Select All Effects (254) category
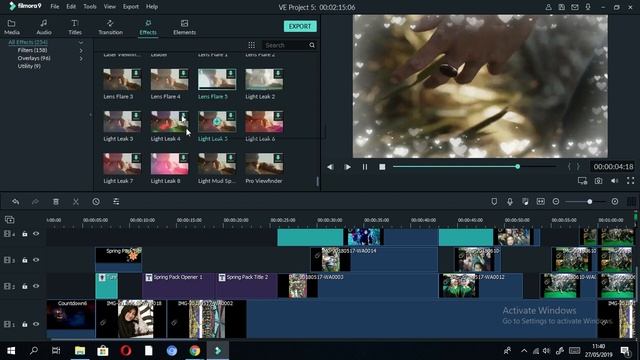Image resolution: width=640 pixels, height=360 pixels. (x=28, y=42)
